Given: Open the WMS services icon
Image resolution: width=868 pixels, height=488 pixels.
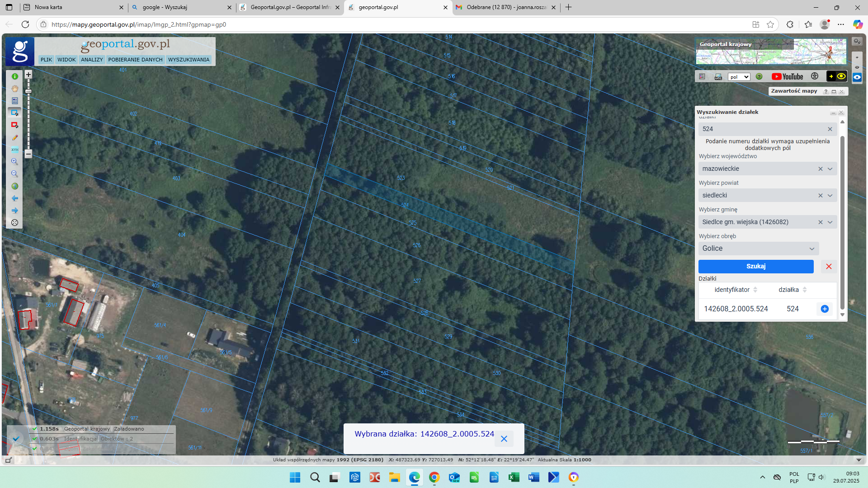Looking at the screenshot, I should tap(718, 77).
